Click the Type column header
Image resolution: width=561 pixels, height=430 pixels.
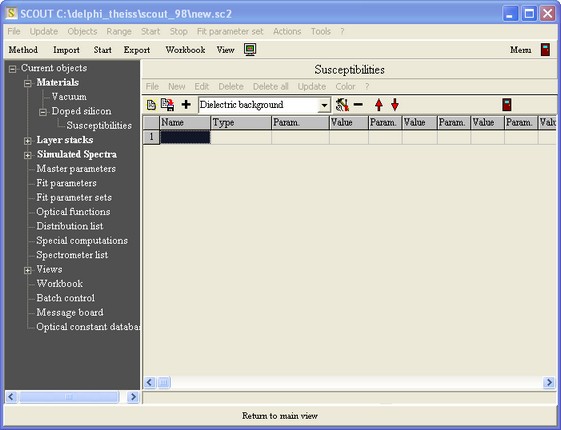click(241, 123)
